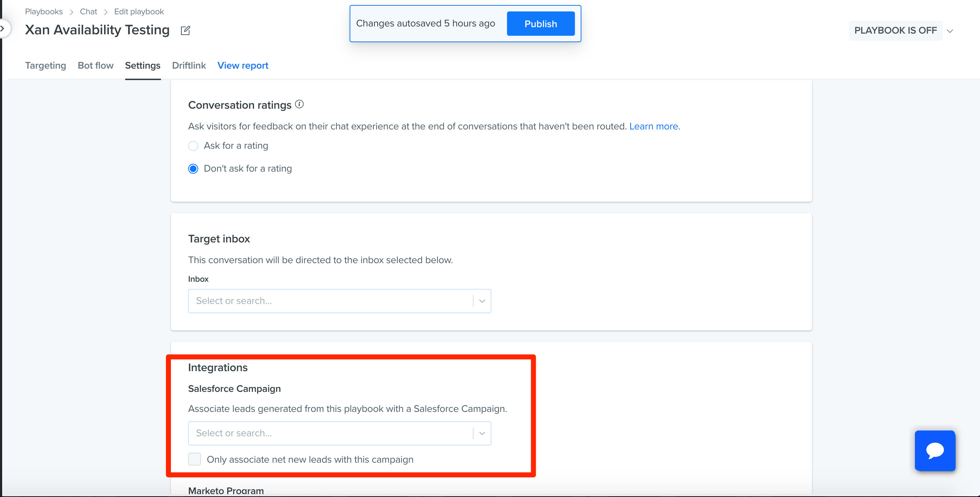Expand the playbook status chevron
Screen dimensions: 980x497
tap(950, 31)
